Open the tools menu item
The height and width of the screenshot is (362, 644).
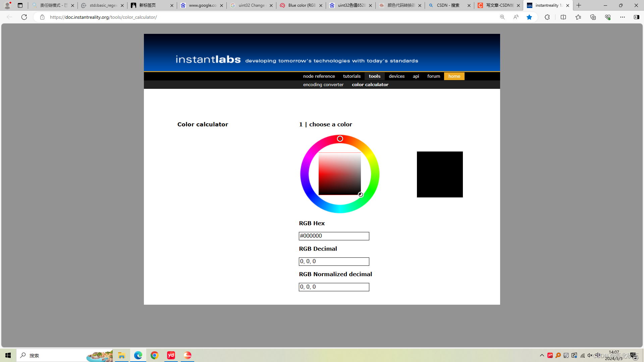[x=374, y=76]
